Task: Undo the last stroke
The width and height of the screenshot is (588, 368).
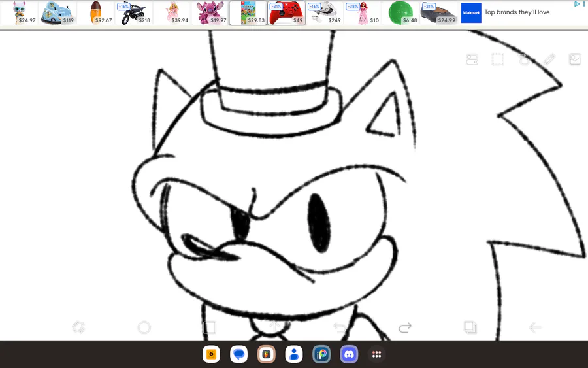Action: [340, 327]
